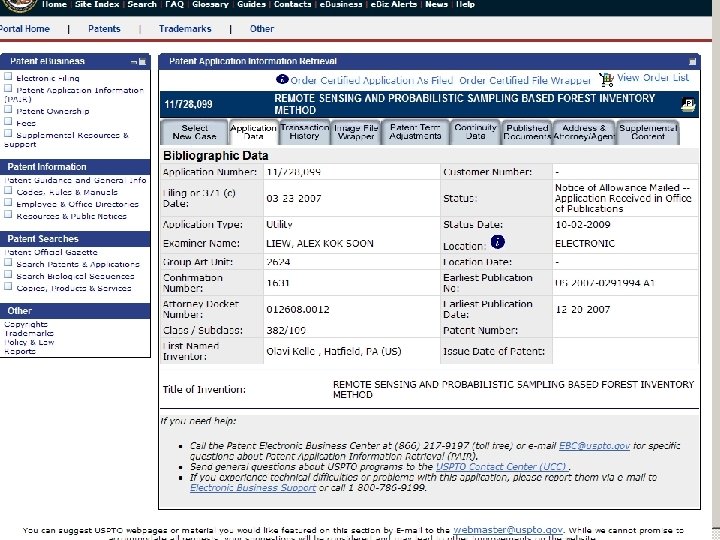Expand Resources & Public Notices

(8, 214)
